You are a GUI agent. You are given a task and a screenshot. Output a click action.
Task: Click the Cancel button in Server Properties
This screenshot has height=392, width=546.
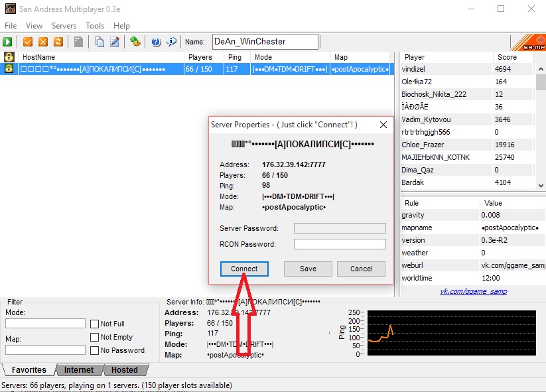pos(361,269)
